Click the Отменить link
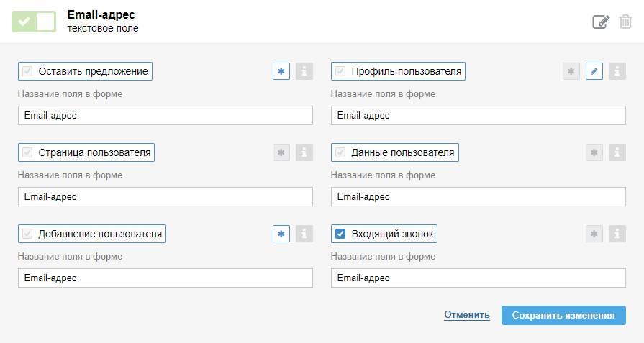 pos(467,315)
